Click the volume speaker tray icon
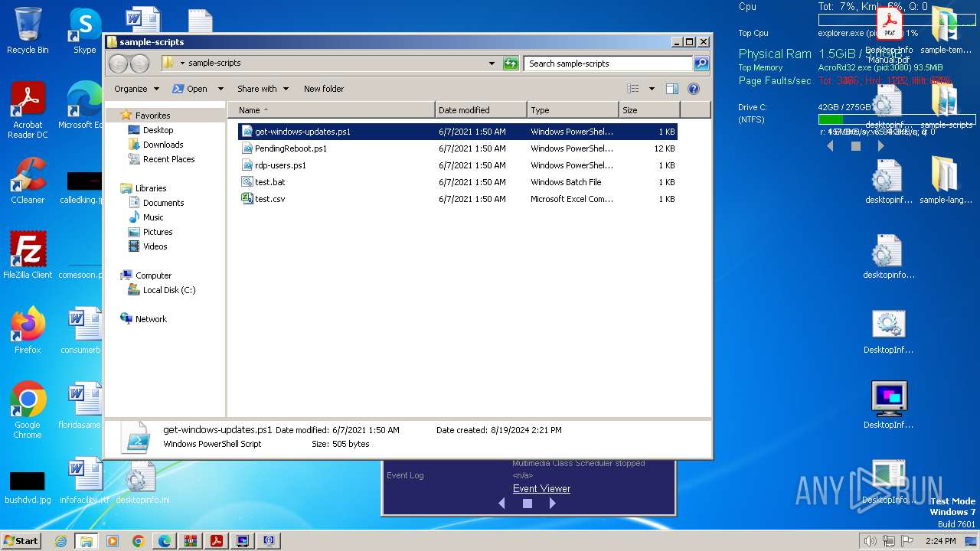 click(870, 541)
